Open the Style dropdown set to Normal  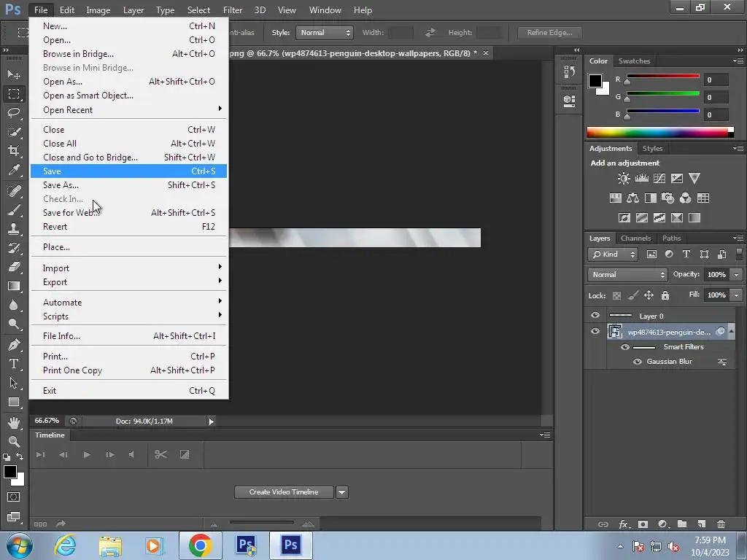(325, 32)
